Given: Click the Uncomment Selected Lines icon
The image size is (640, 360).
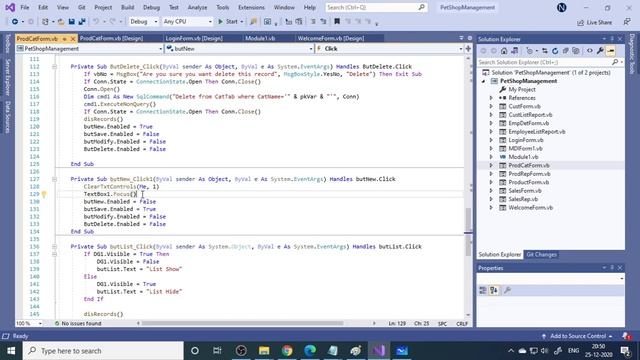Looking at the screenshot, I should click(323, 22).
